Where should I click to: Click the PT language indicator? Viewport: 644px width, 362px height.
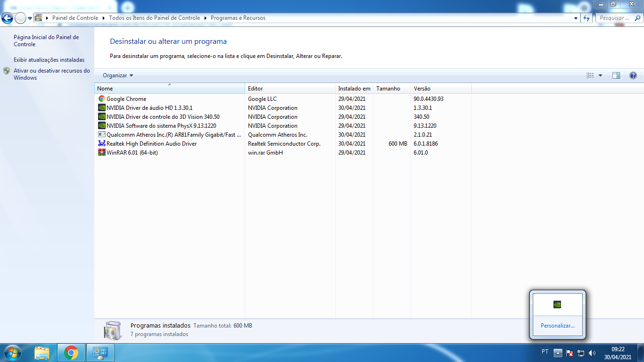click(x=545, y=352)
